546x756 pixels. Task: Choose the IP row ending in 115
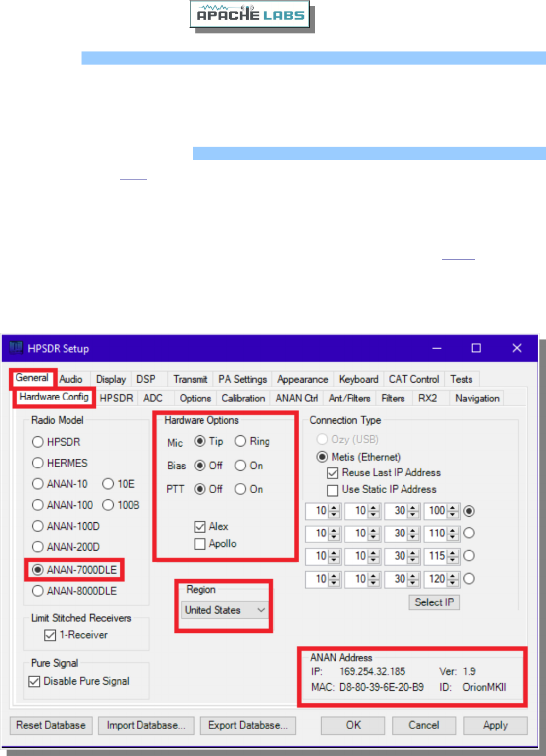coord(469,556)
